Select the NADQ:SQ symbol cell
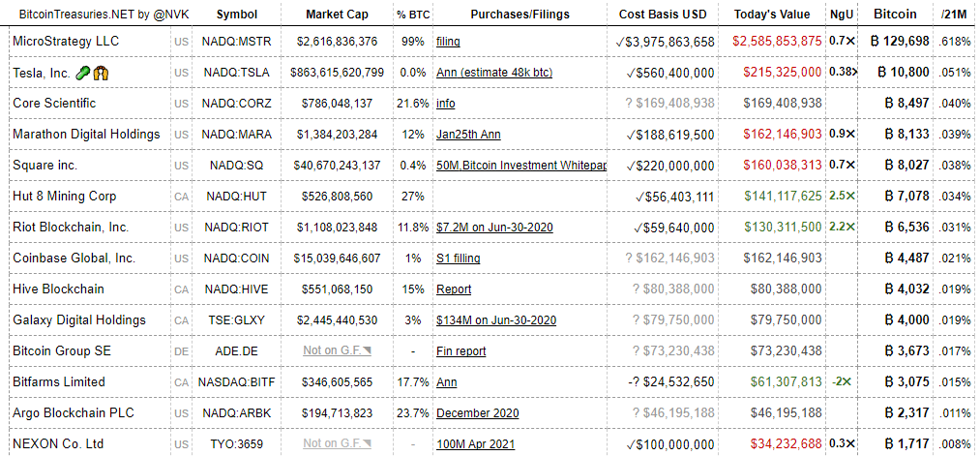Screen dimensions: 980x456 point(236,166)
